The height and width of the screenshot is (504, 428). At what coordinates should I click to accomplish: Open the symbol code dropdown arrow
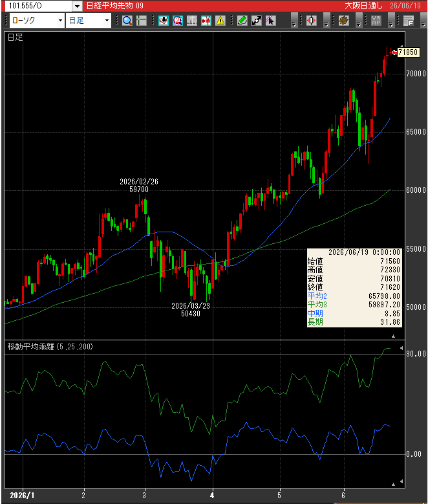pyautogui.click(x=77, y=6)
